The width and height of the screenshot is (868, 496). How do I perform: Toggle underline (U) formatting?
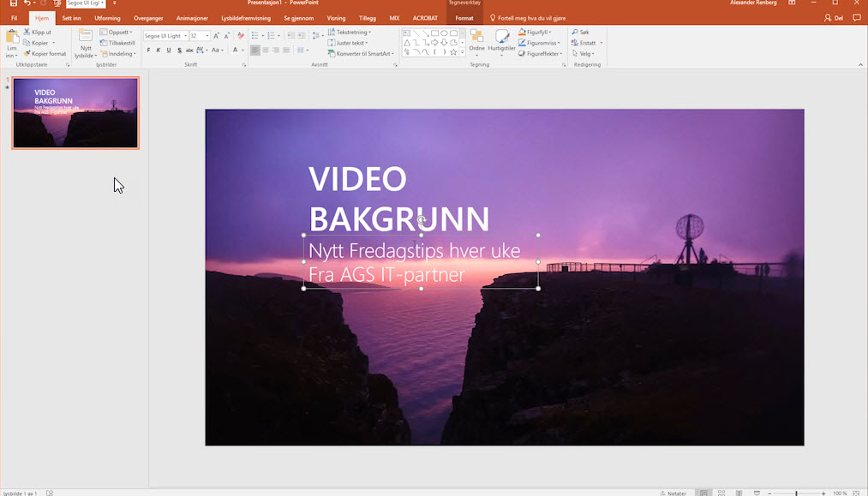tap(169, 51)
